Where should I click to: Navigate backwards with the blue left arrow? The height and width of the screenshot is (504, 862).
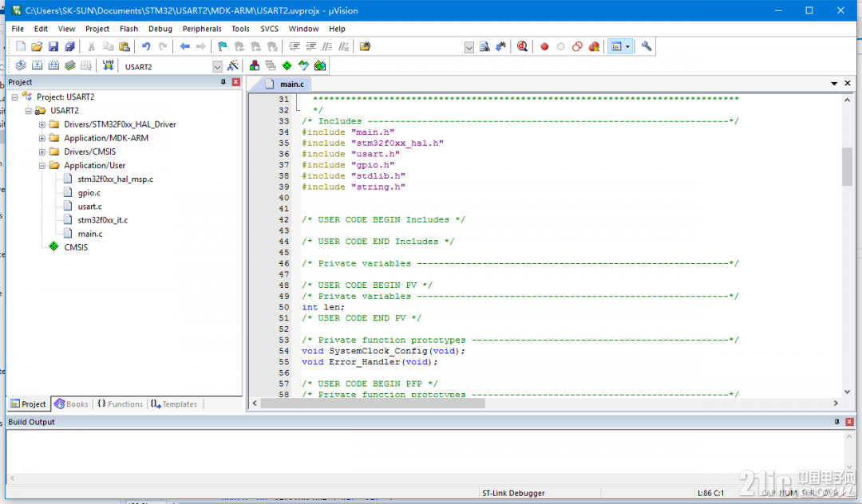click(x=184, y=47)
